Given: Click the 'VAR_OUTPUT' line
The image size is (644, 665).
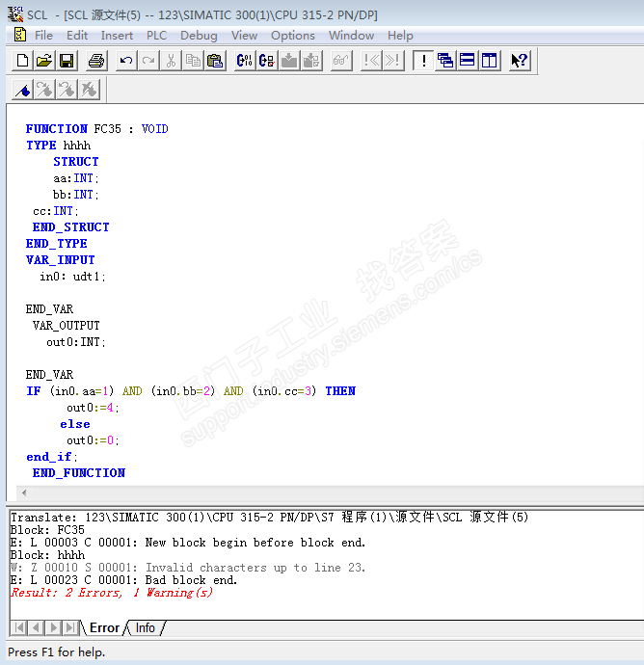Looking at the screenshot, I should 67,326.
